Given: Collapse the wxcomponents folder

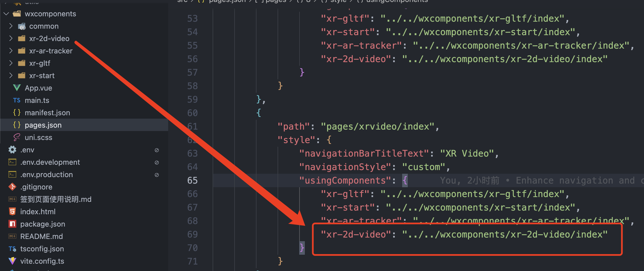Looking at the screenshot, I should 6,13.
